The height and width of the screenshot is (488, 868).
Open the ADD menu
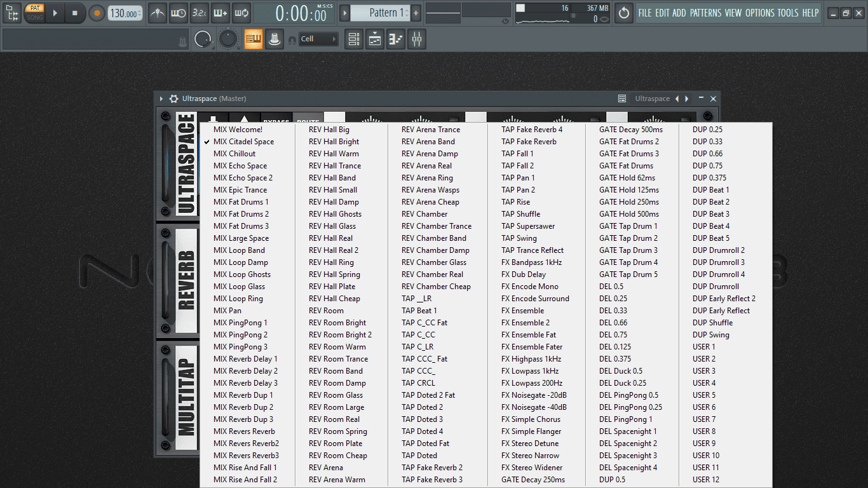point(679,13)
